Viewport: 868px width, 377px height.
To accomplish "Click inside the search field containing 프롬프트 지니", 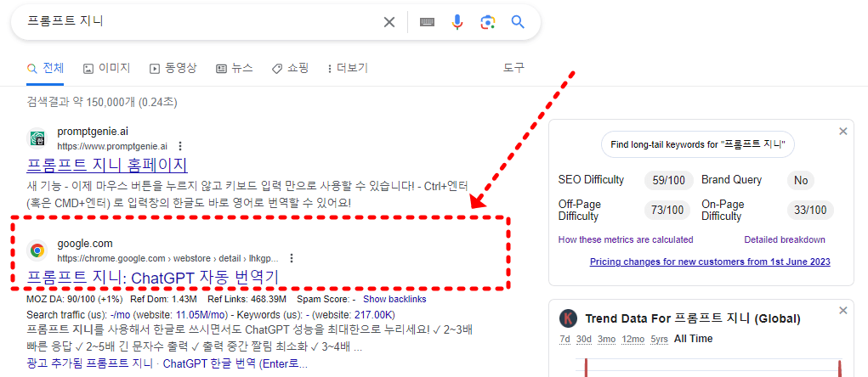I will (x=199, y=22).
